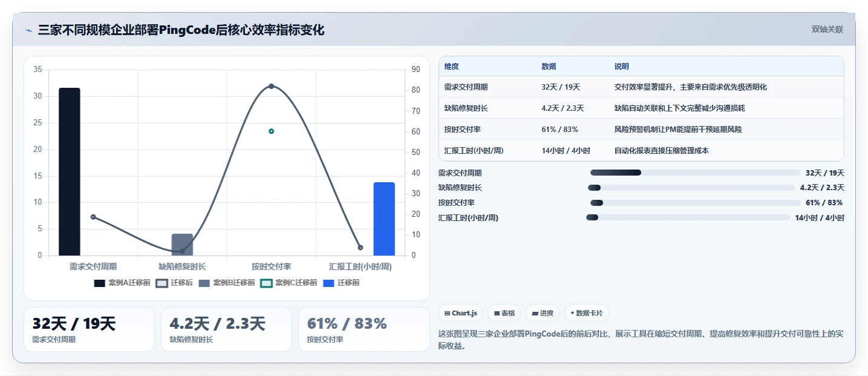Screen dimensions: 868x376
Task: Select the 进度 chip
Action: 543,313
